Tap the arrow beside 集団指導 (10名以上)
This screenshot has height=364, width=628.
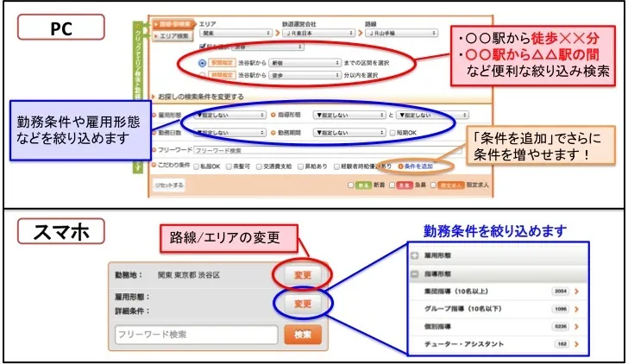pos(575,292)
